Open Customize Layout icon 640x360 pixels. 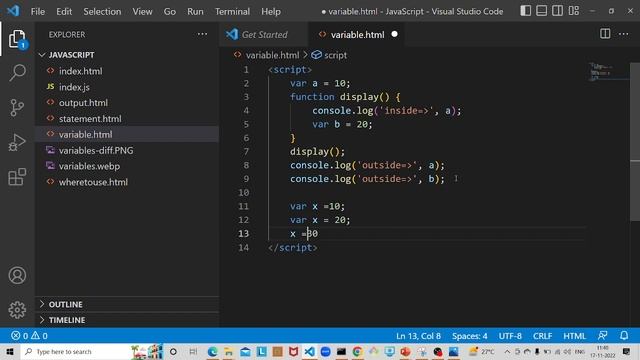click(x=574, y=11)
